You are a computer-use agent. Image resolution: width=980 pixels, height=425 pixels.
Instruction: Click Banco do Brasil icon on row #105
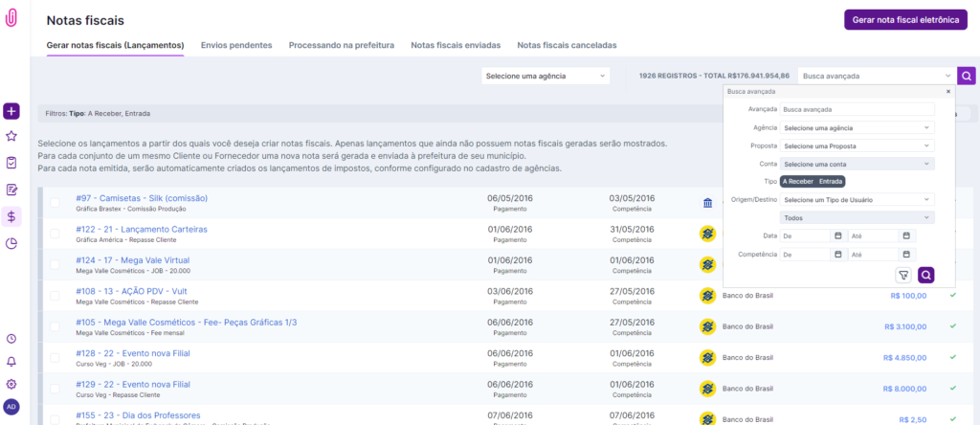(707, 326)
